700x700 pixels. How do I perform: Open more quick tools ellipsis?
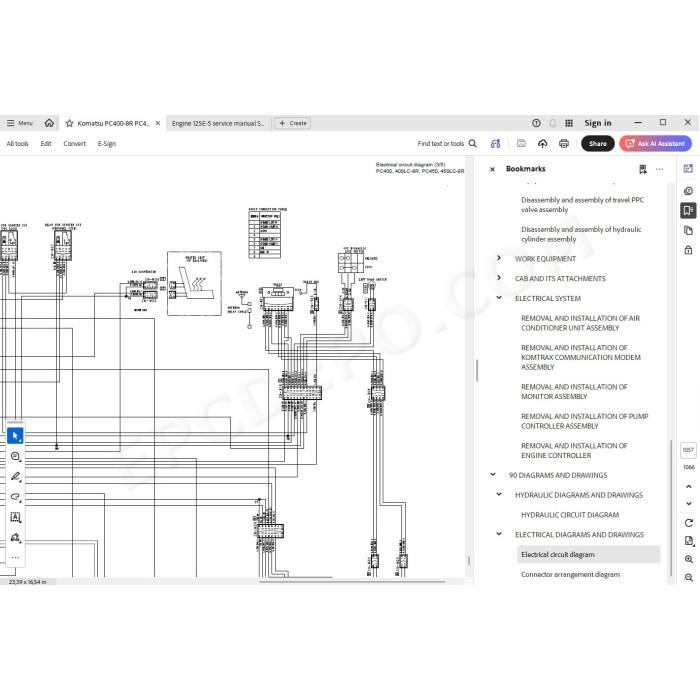(x=15, y=557)
